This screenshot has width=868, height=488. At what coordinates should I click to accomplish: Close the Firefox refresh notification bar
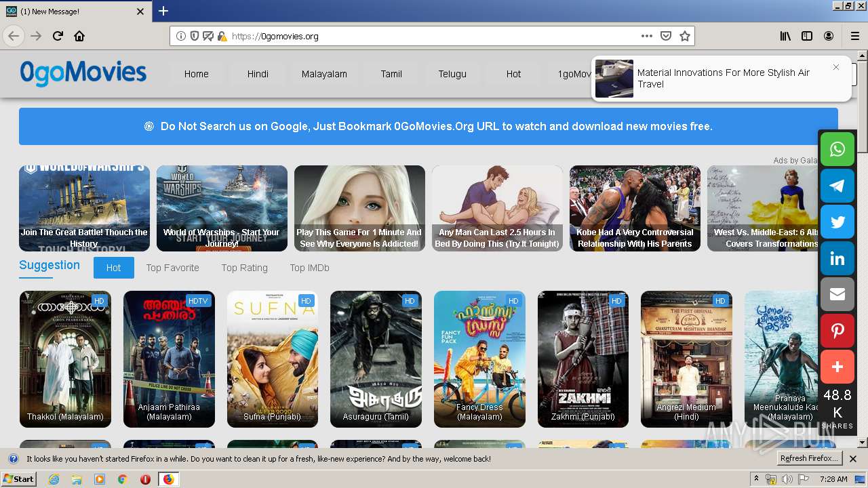[853, 459]
